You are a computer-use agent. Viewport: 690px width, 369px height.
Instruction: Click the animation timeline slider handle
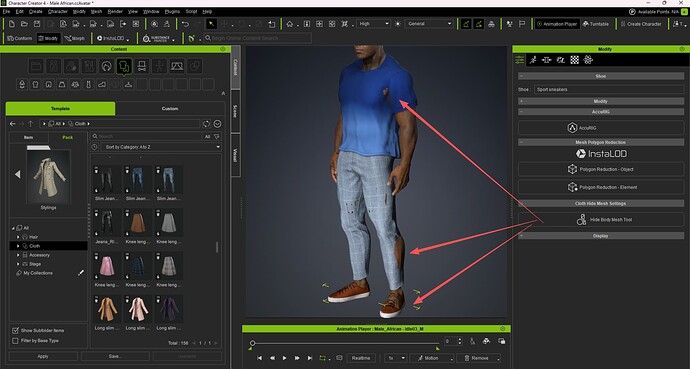(253, 343)
